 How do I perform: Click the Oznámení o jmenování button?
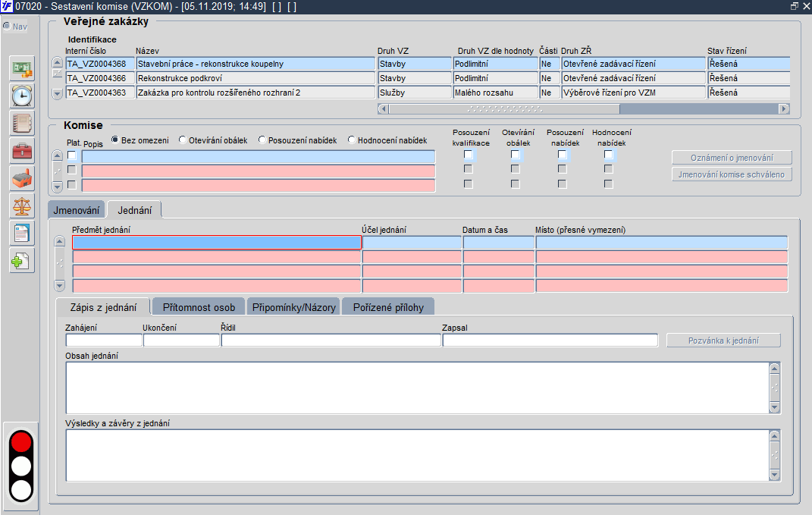pos(732,158)
